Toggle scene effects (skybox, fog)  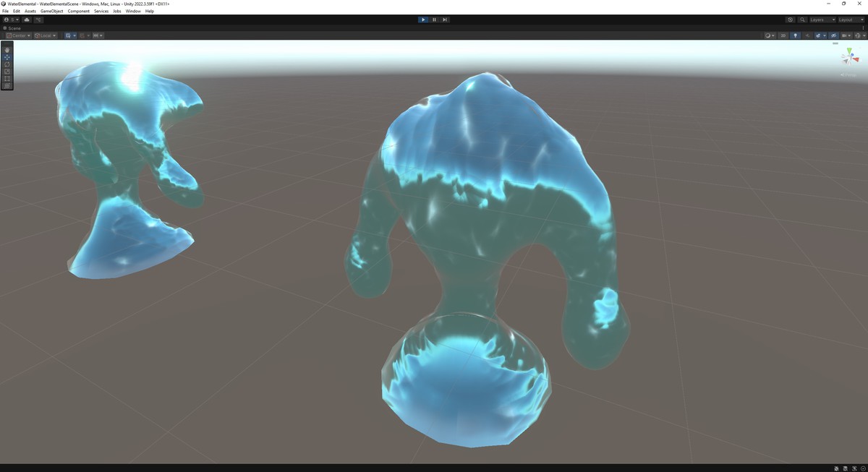[x=818, y=35]
